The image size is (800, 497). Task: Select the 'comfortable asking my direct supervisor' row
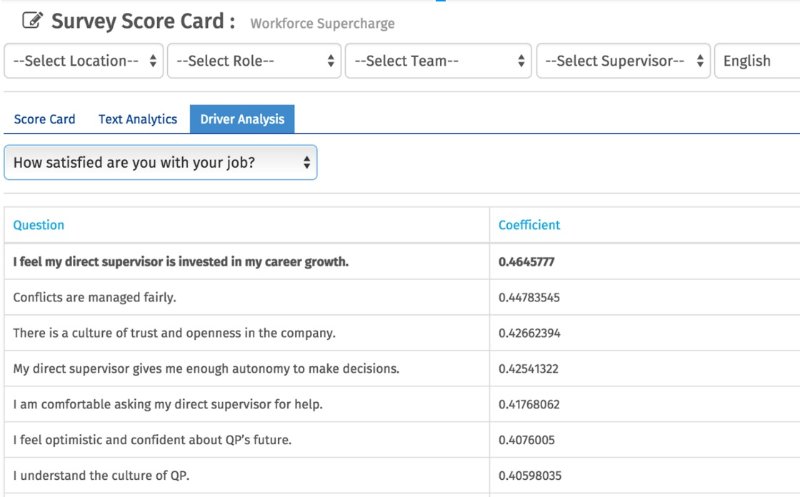402,404
